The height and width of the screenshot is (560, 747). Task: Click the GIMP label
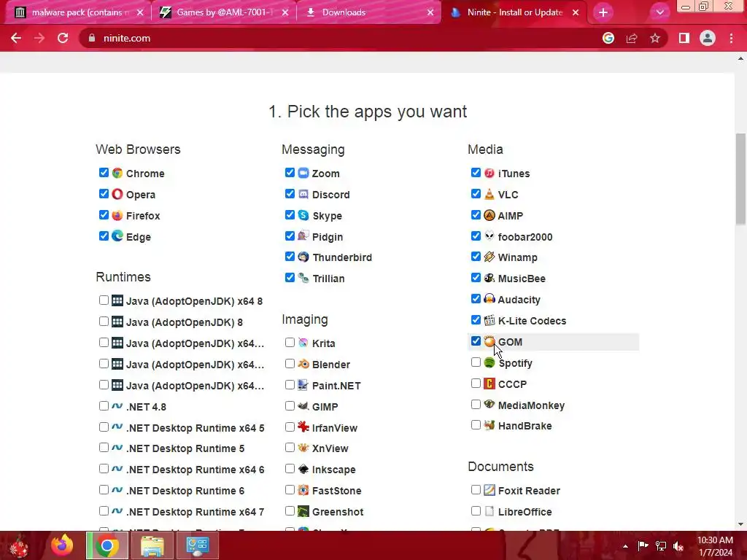(x=325, y=407)
